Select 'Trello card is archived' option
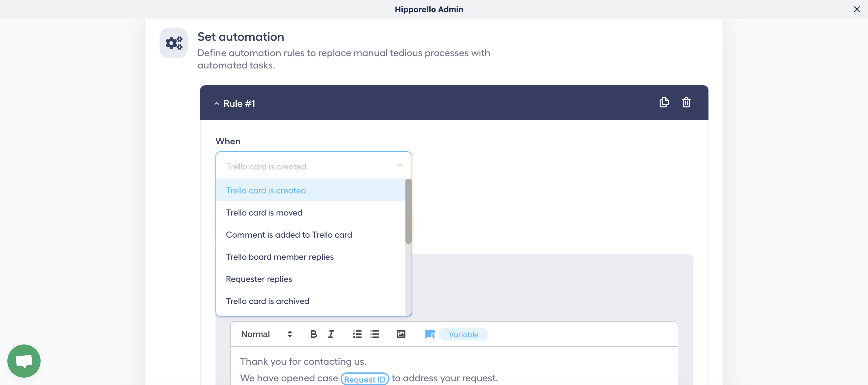 pyautogui.click(x=267, y=301)
